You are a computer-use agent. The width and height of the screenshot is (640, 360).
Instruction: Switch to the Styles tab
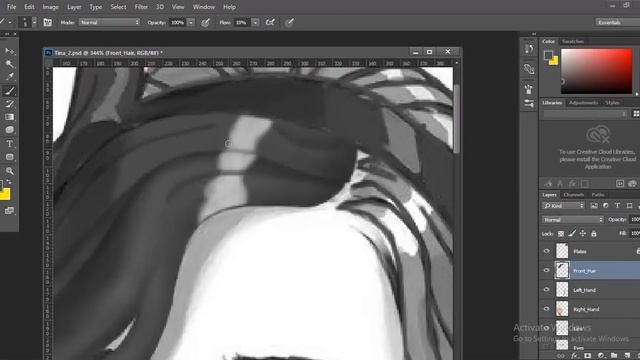coord(612,102)
